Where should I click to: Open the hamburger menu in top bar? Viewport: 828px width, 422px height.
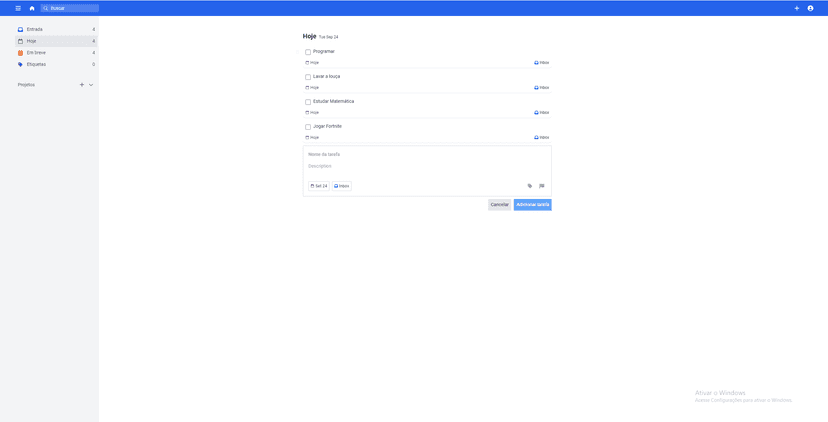18,8
